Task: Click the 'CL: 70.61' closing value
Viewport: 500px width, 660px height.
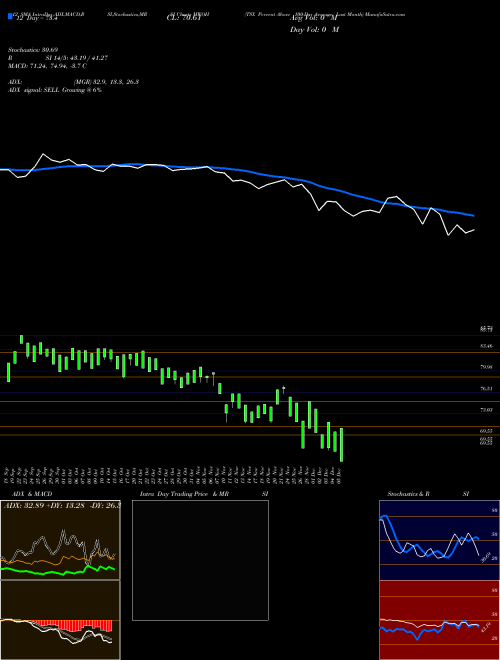Action: (183, 19)
